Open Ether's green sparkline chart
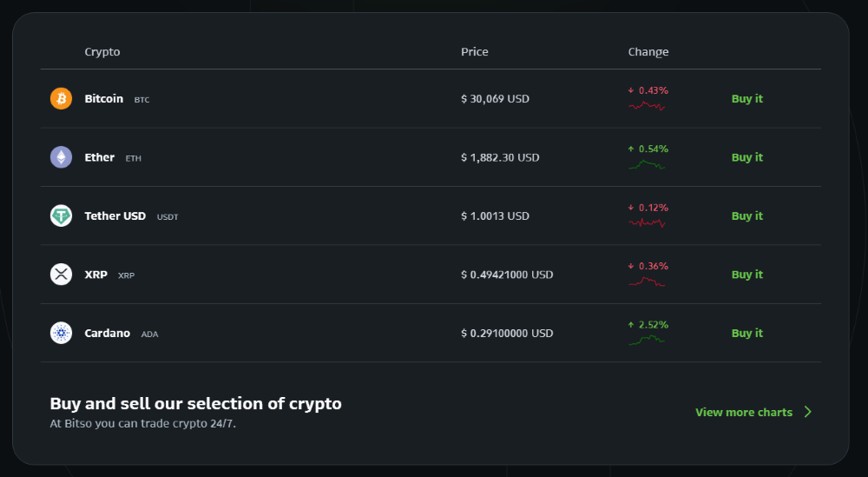Image resolution: width=868 pixels, height=477 pixels. [x=647, y=164]
